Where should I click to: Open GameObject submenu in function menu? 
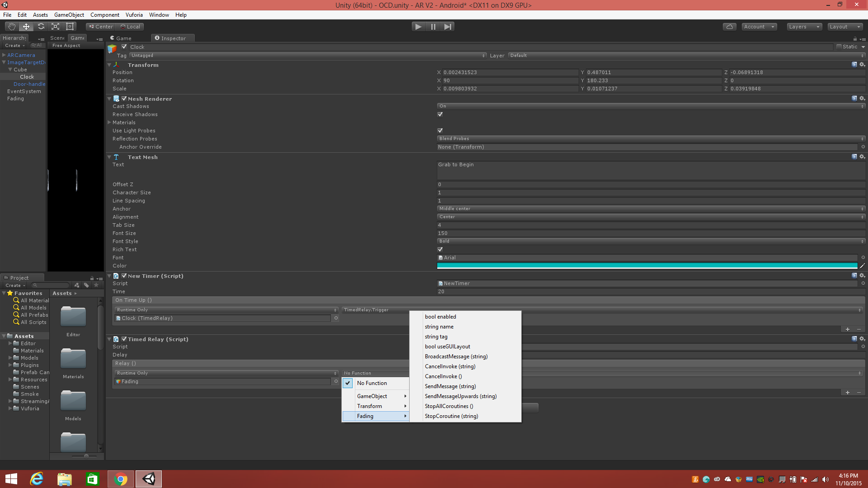tap(376, 396)
